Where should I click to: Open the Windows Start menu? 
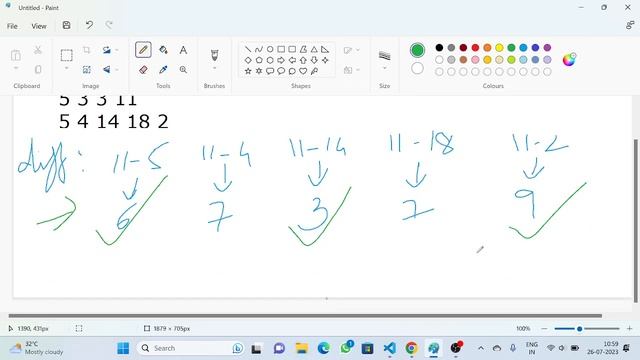pos(123,348)
